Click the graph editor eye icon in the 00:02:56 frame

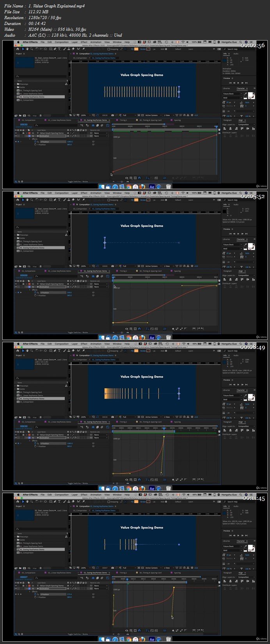[126, 178]
